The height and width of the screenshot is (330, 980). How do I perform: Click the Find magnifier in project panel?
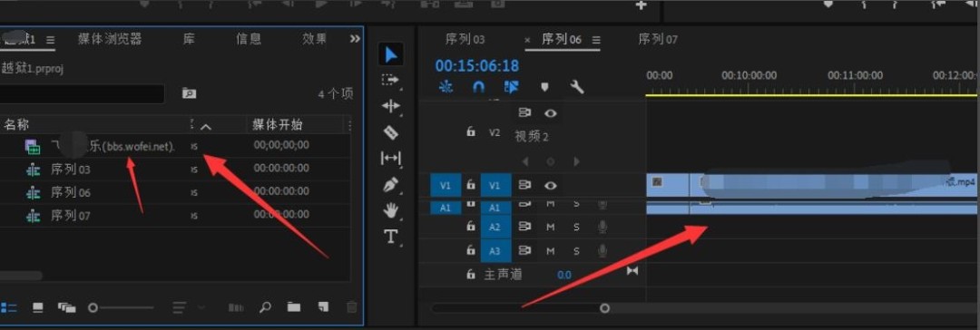[266, 307]
